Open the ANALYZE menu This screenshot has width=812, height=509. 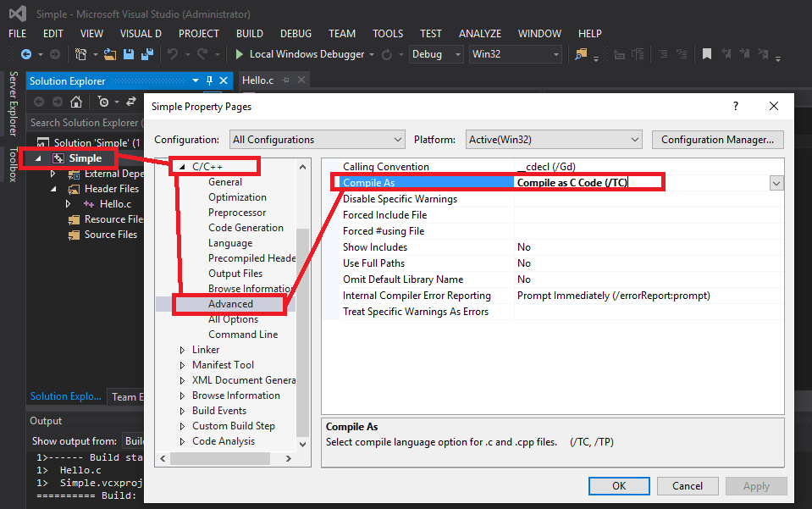pyautogui.click(x=480, y=34)
